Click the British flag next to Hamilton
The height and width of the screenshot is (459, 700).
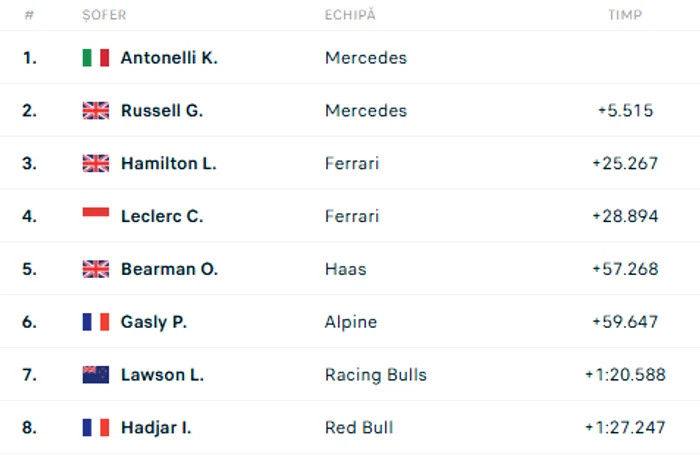95,164
